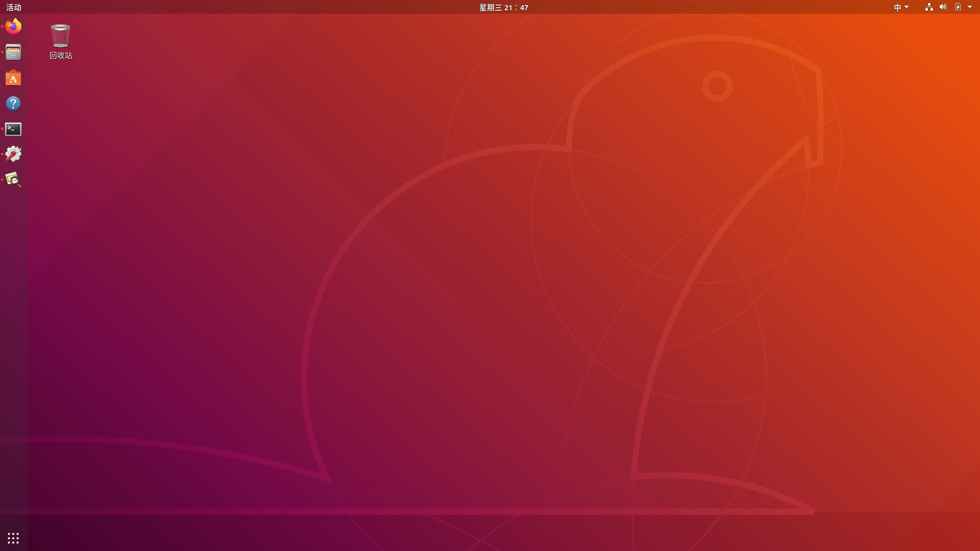Show applications grid button
Viewport: 980px width, 551px height.
tap(13, 538)
